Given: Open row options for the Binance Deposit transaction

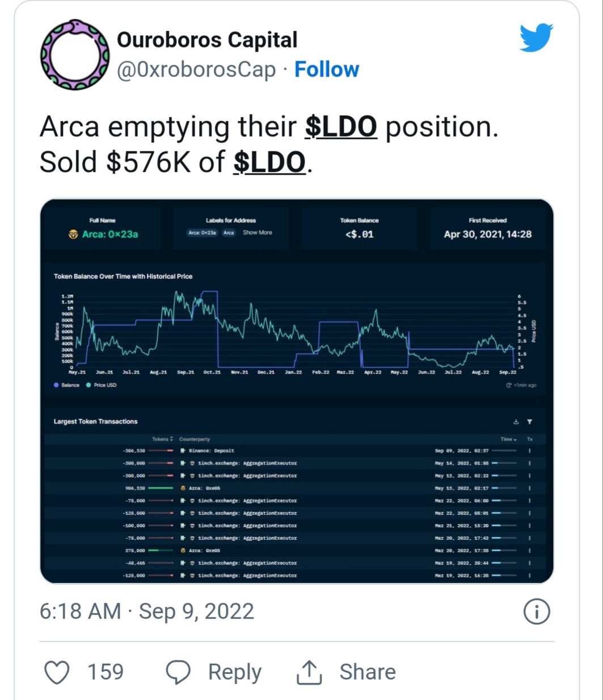Looking at the screenshot, I should click(529, 451).
